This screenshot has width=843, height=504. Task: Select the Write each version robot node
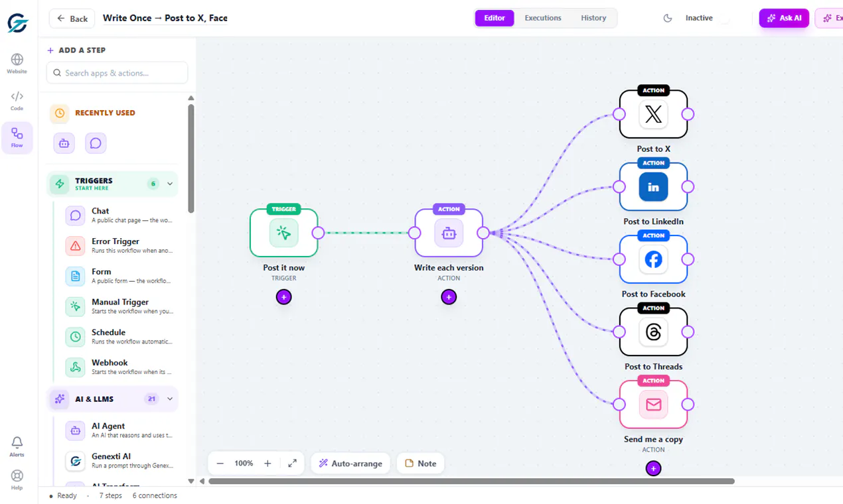pos(449,233)
